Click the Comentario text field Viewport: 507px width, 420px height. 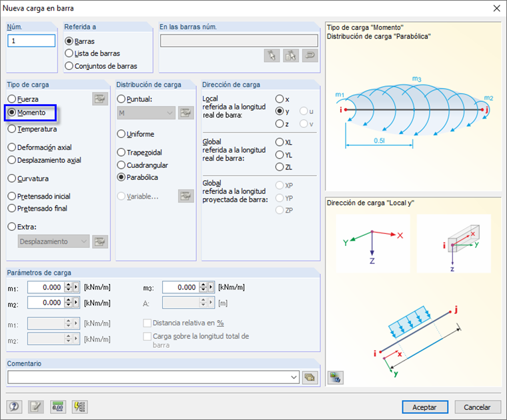coord(149,377)
